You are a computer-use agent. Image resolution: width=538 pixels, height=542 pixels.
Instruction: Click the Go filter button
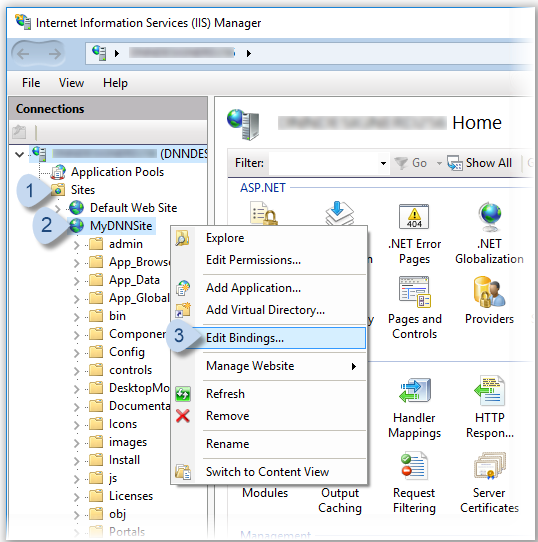tap(411, 163)
